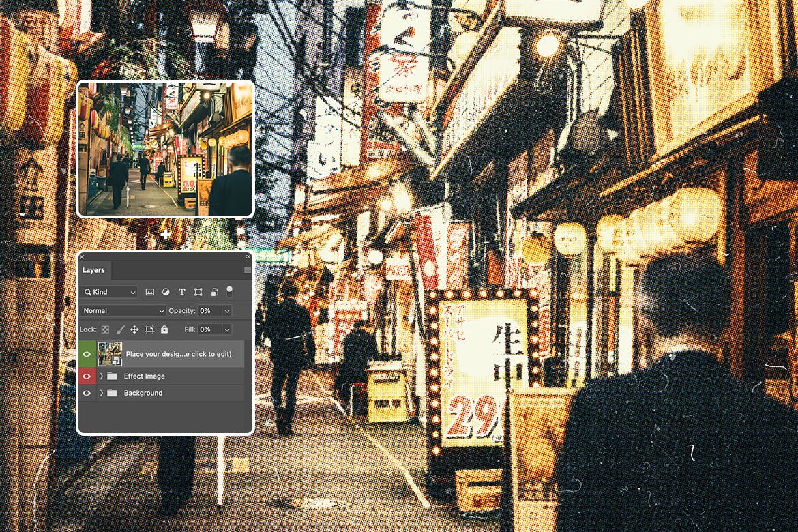Switch to the Layers tab

(x=93, y=270)
